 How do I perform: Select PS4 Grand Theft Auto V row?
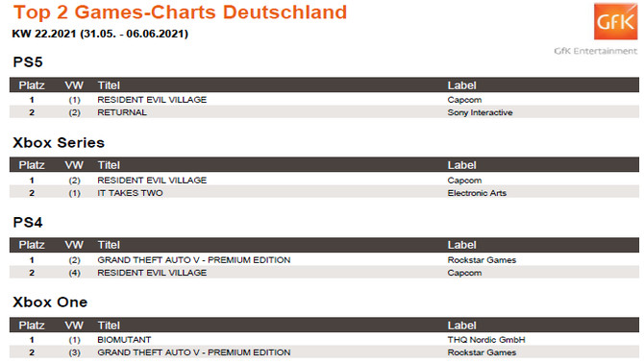tap(324, 260)
